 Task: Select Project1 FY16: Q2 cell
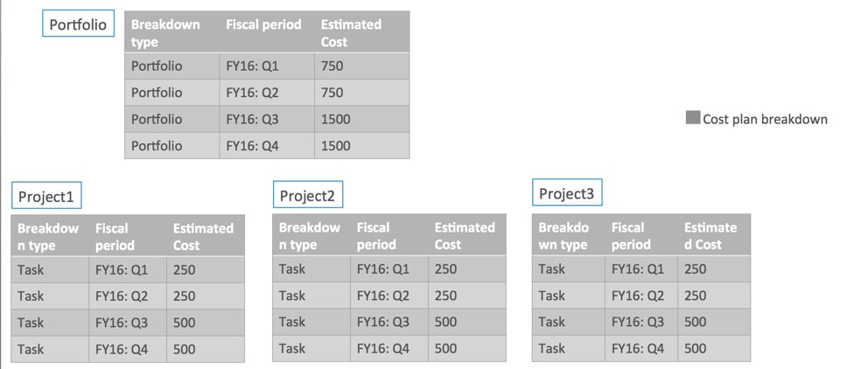pyautogui.click(x=128, y=296)
